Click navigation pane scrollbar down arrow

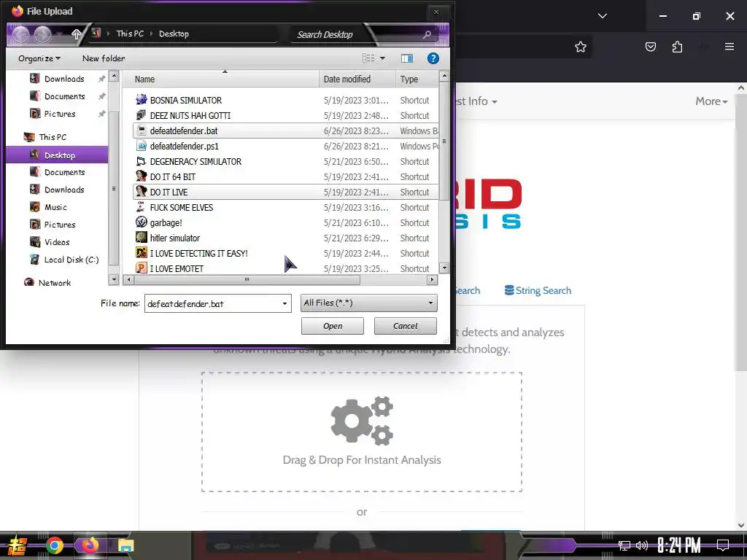point(114,279)
